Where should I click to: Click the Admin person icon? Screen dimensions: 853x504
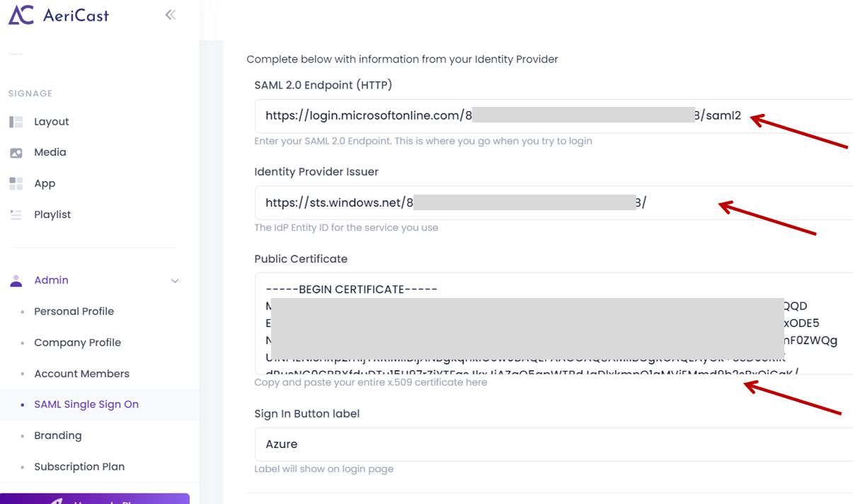pyautogui.click(x=16, y=280)
